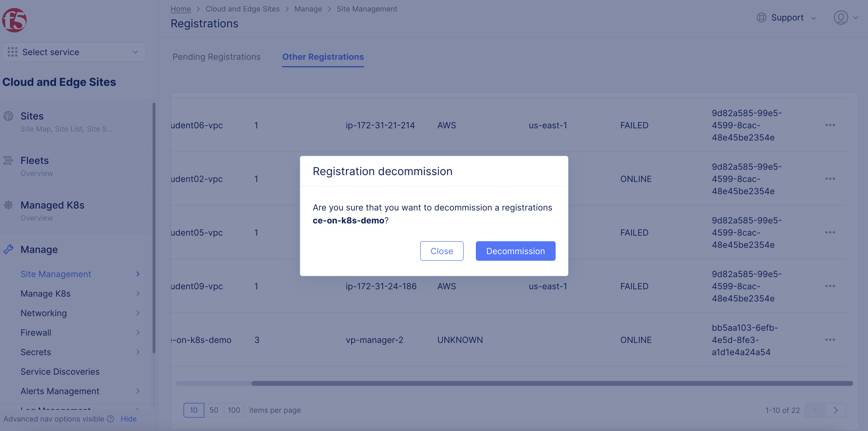
Task: Click ip-172-31-24-186 hostname cell
Action: tap(381, 286)
